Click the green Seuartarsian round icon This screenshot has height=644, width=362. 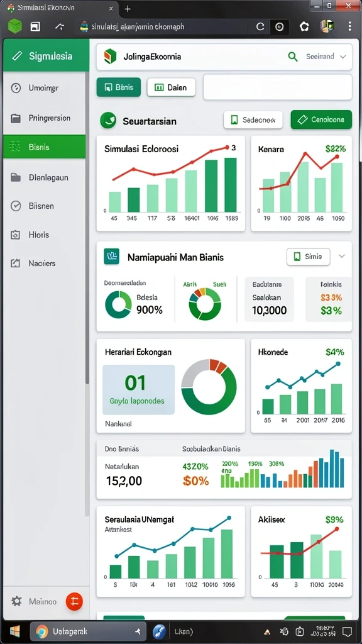pos(108,120)
